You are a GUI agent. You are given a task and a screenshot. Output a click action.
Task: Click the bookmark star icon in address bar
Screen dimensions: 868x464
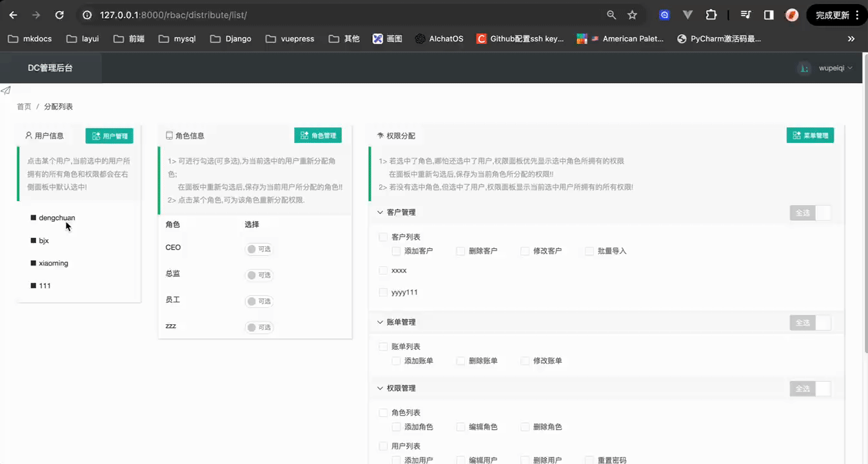[632, 15]
